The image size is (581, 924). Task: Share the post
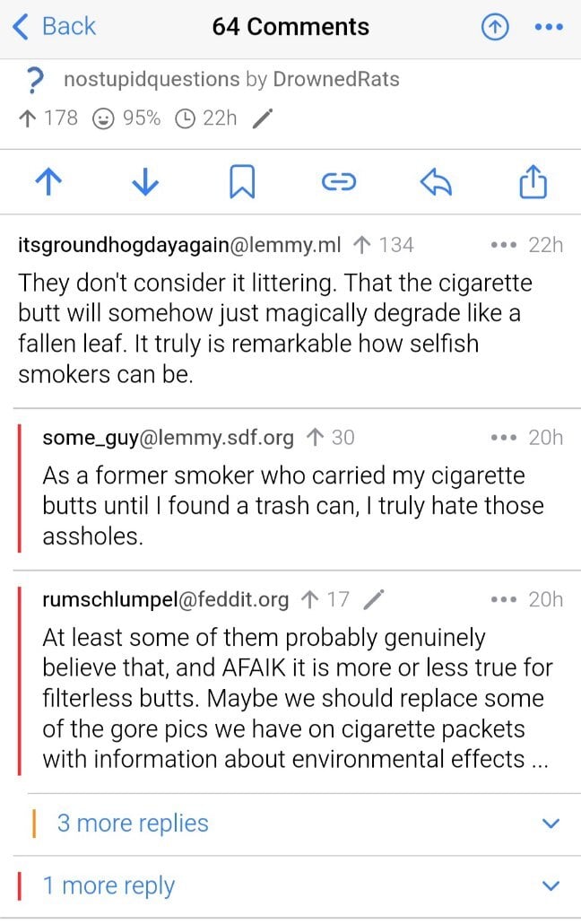click(533, 183)
